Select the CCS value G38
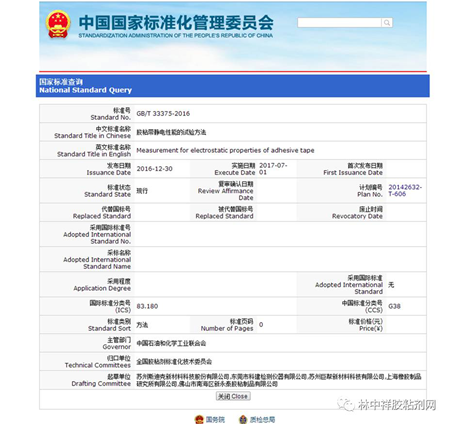This screenshot has height=424, width=450. point(394,306)
